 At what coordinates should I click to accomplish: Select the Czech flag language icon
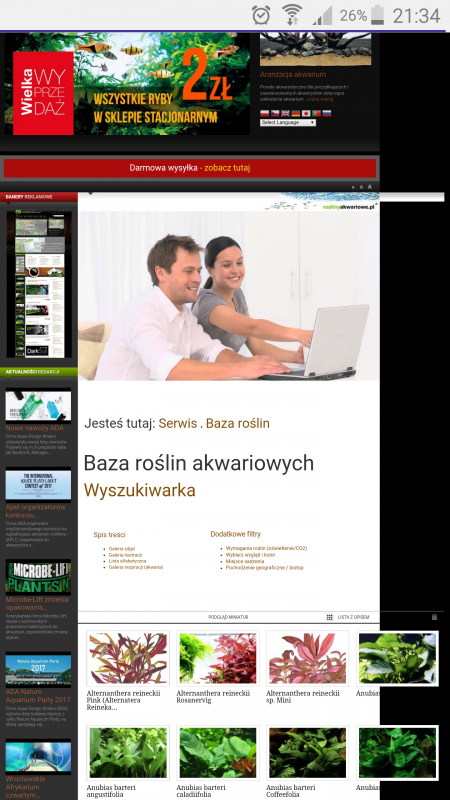click(275, 113)
